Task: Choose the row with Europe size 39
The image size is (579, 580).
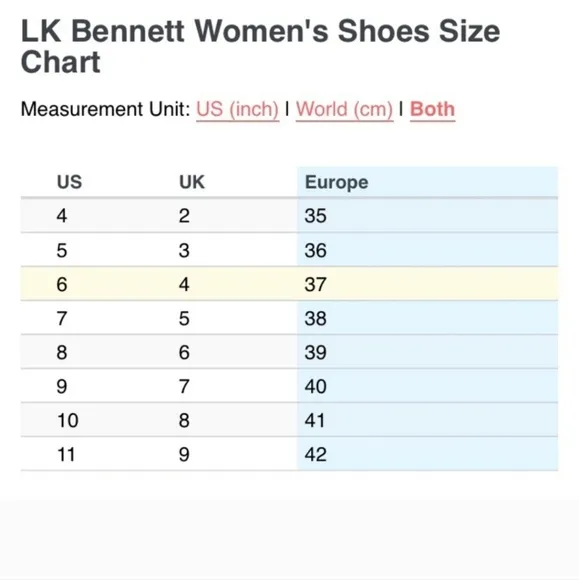Action: click(x=289, y=352)
